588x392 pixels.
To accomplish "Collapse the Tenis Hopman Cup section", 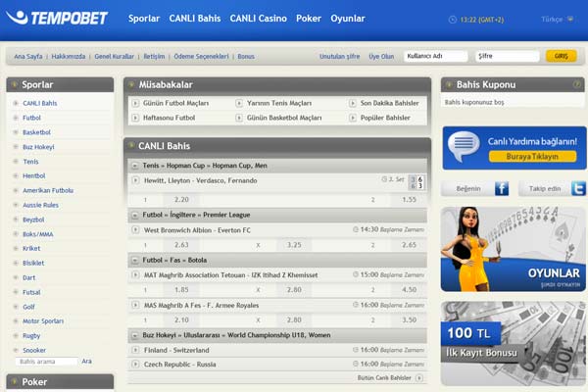I will click(x=135, y=166).
